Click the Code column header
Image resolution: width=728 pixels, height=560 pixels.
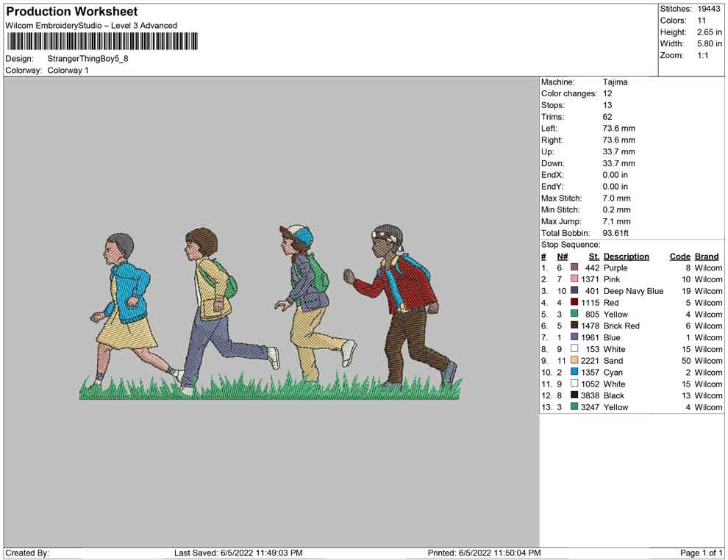[679, 256]
